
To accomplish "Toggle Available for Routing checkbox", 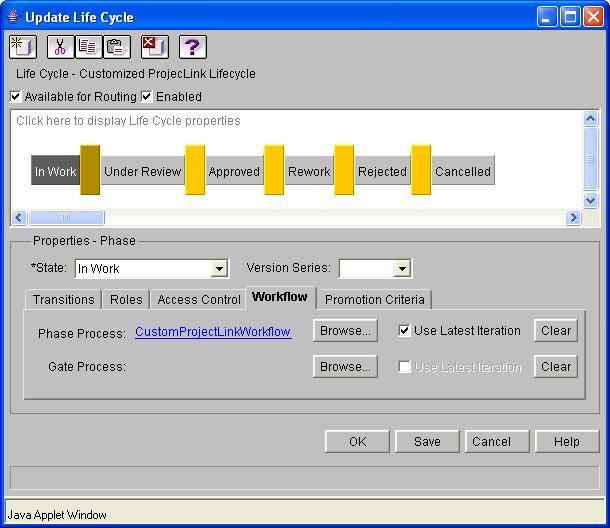I will pyautogui.click(x=16, y=97).
